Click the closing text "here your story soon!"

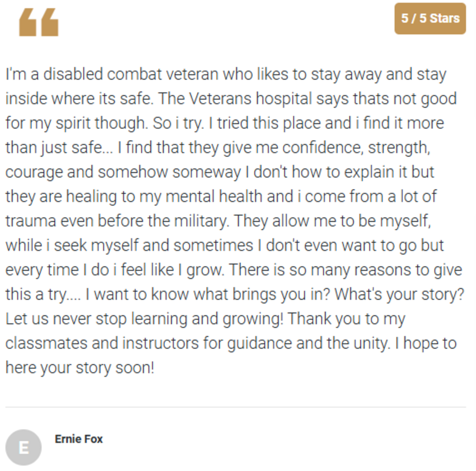(80, 368)
